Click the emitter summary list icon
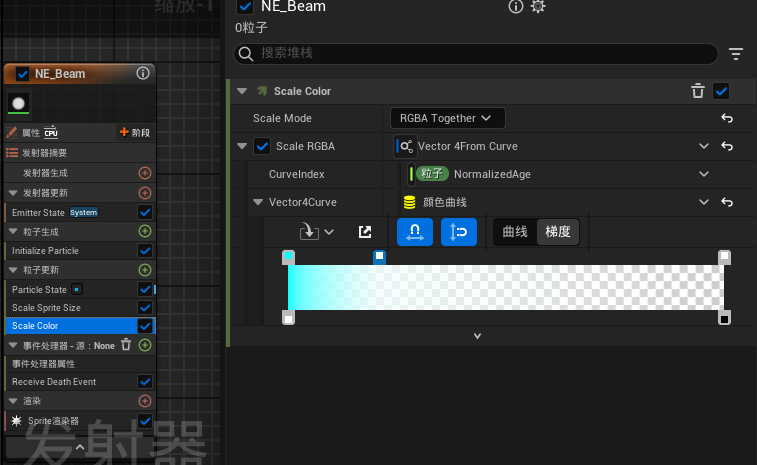 (x=12, y=153)
